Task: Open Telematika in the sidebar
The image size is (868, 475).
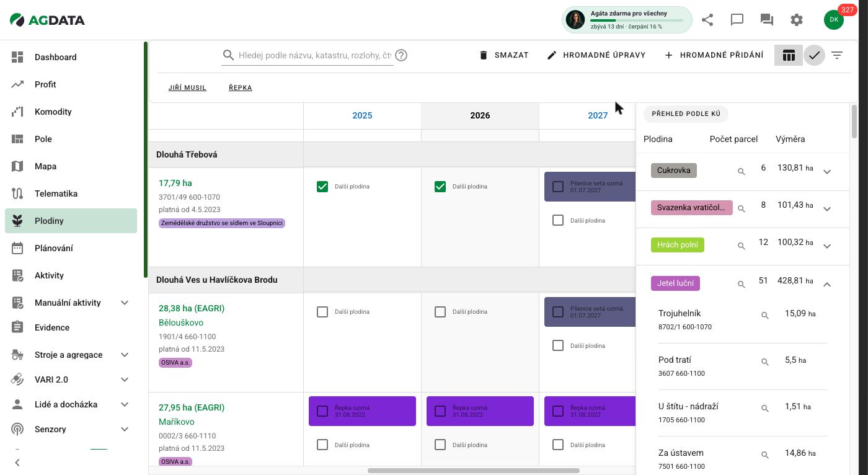Action: point(71,193)
